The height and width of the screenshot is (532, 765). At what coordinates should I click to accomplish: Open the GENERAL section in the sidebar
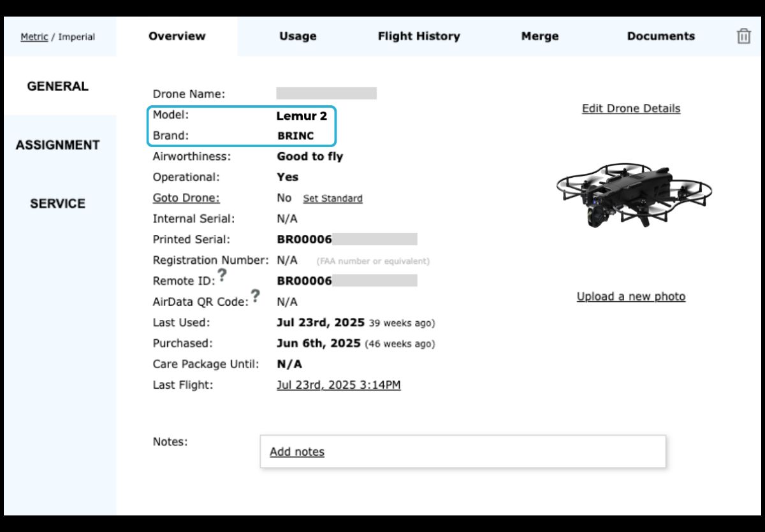click(57, 86)
